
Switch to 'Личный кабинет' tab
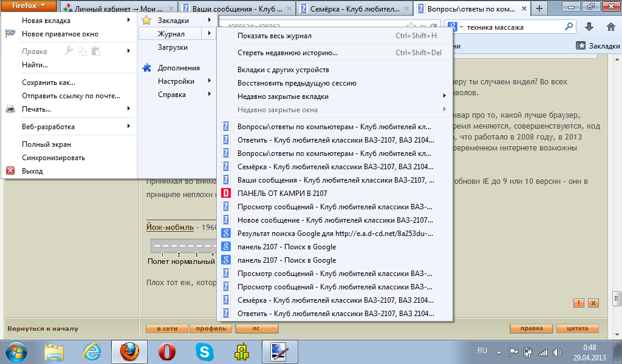[x=118, y=8]
